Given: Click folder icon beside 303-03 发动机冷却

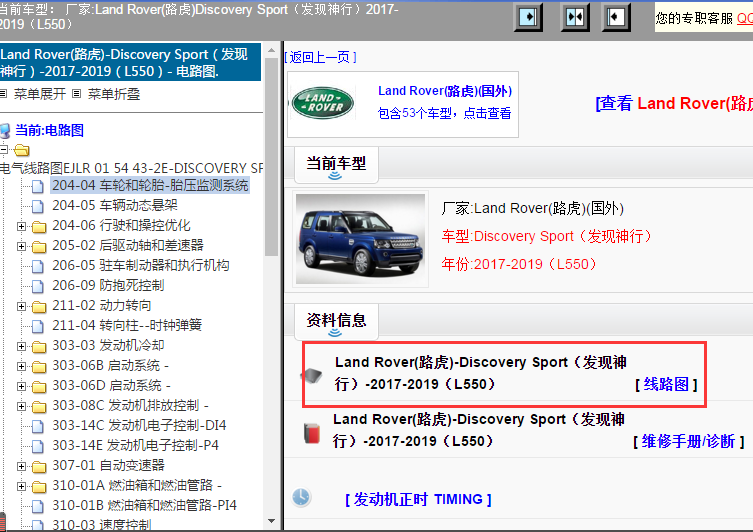Looking at the screenshot, I should [39, 346].
